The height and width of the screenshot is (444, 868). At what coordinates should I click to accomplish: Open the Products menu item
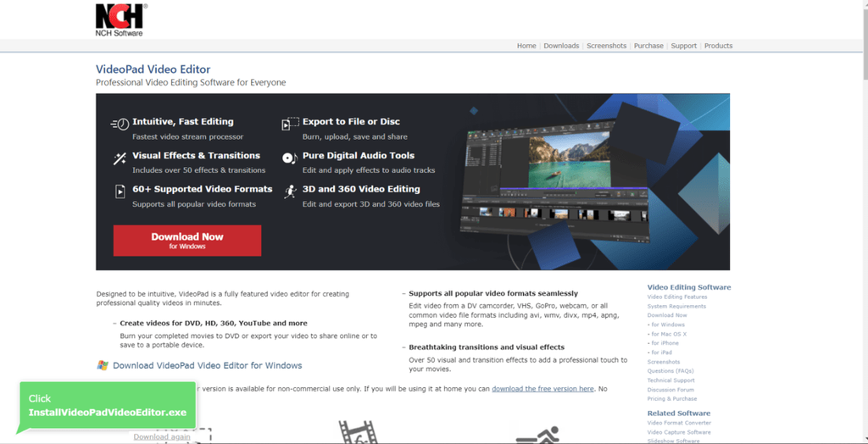pos(718,46)
